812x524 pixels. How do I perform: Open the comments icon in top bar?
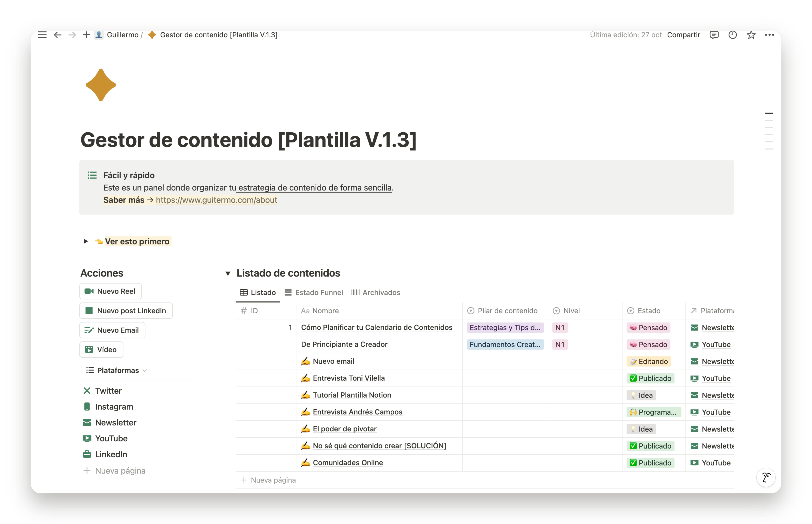714,35
